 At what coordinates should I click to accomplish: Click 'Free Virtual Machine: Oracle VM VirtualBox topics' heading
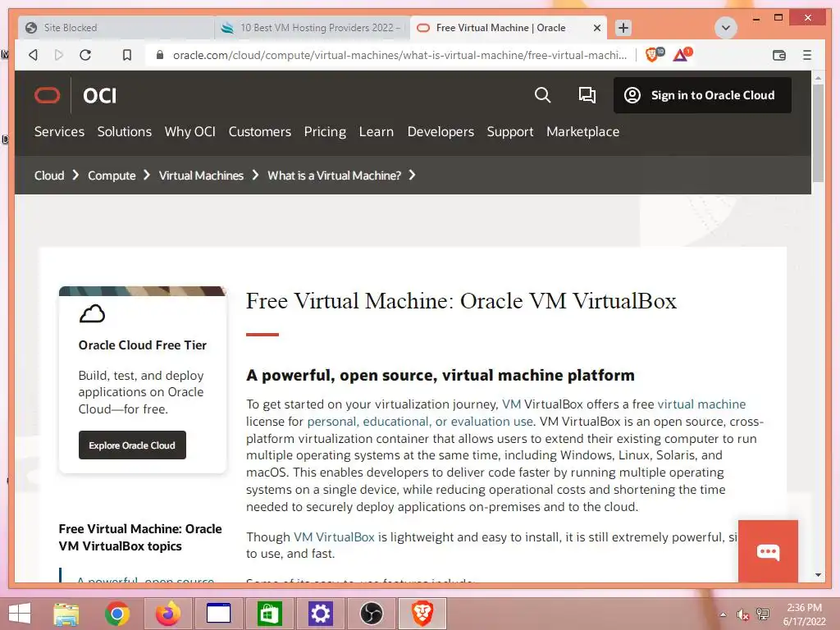tap(140, 537)
